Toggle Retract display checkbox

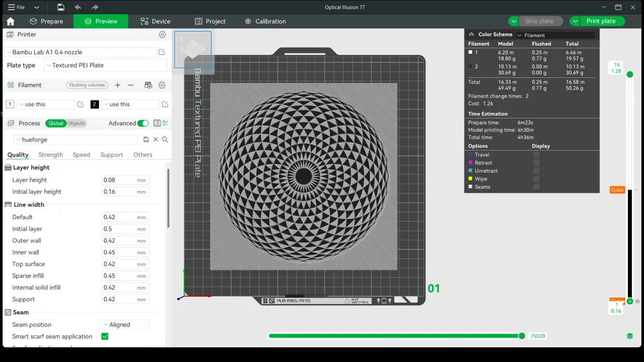pyautogui.click(x=536, y=163)
